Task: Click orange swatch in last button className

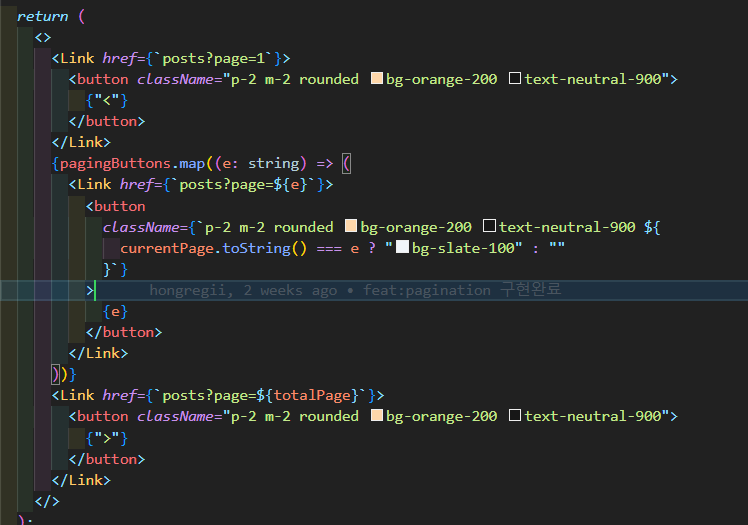Action: (x=377, y=415)
